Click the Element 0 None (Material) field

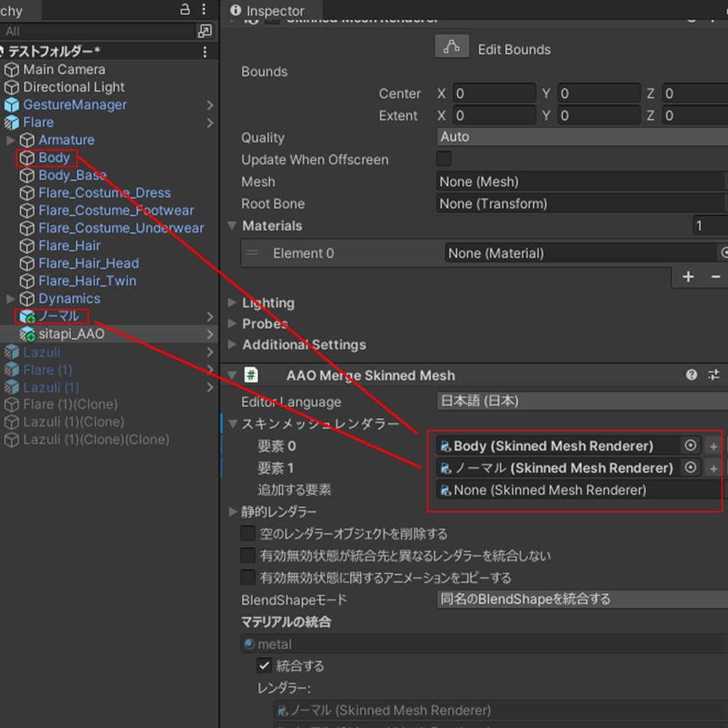click(x=580, y=253)
